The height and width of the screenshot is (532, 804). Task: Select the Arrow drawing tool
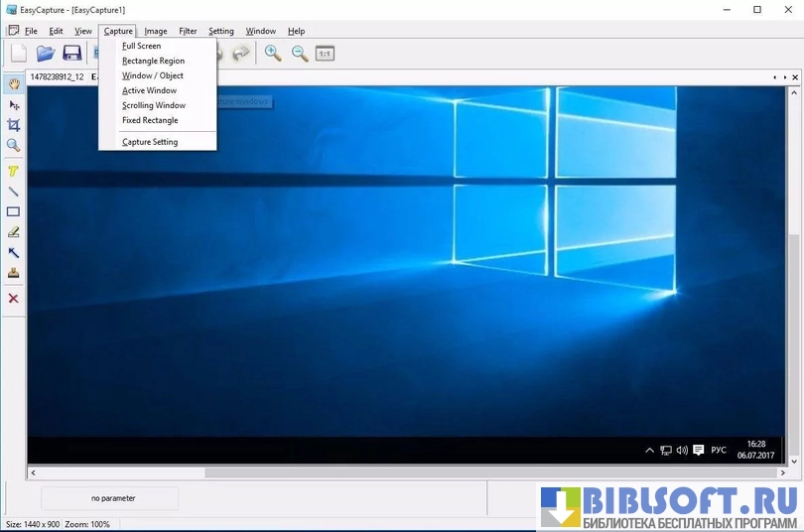tap(14, 253)
